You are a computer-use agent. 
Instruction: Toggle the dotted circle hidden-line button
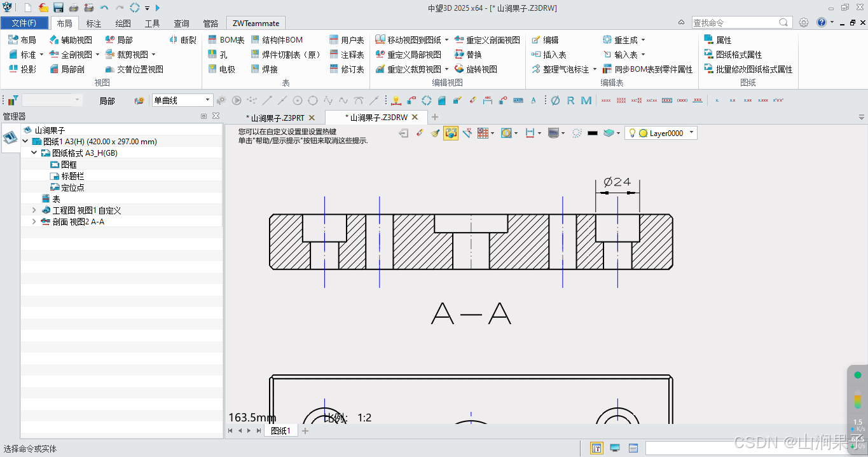click(x=577, y=133)
